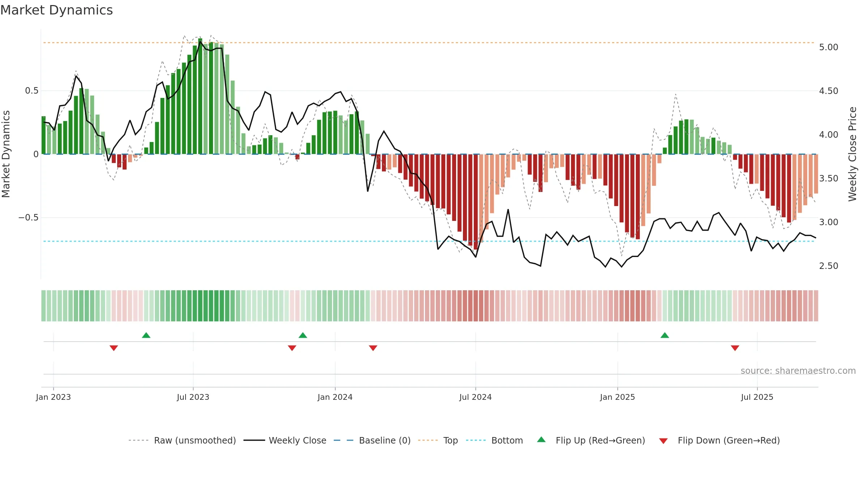868x488 pixels.
Task: Toggle the Bottom legend entry
Action: tap(494, 440)
